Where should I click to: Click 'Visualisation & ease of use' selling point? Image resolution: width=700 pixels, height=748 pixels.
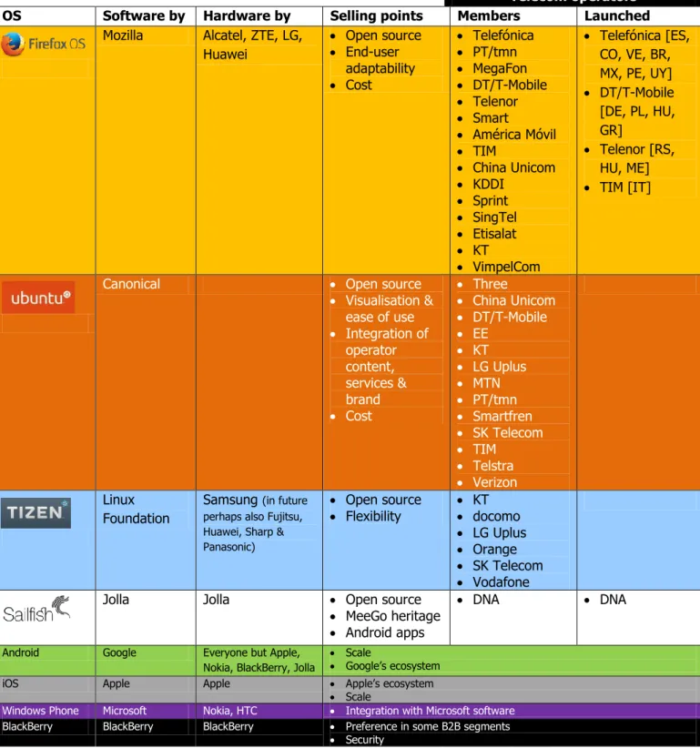click(390, 309)
